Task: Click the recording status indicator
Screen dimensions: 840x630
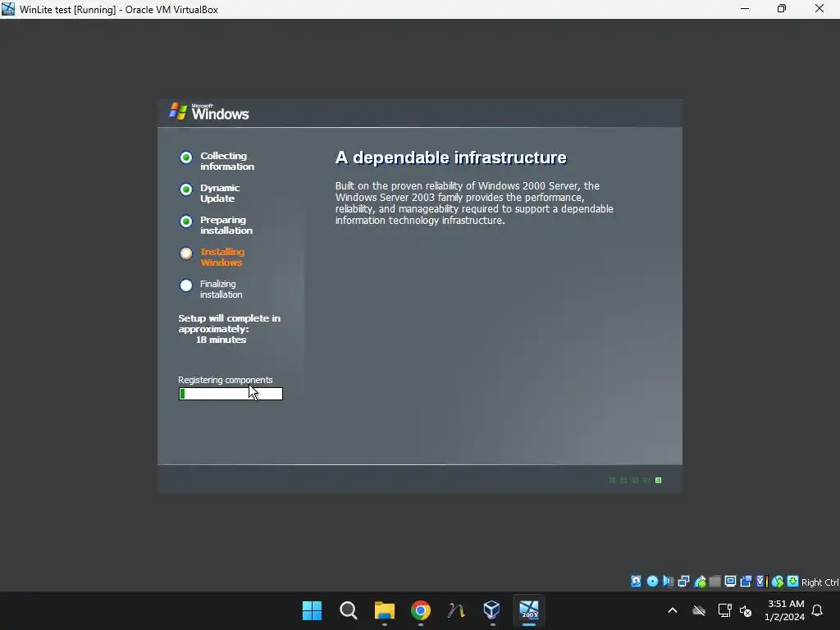Action: (x=745, y=582)
